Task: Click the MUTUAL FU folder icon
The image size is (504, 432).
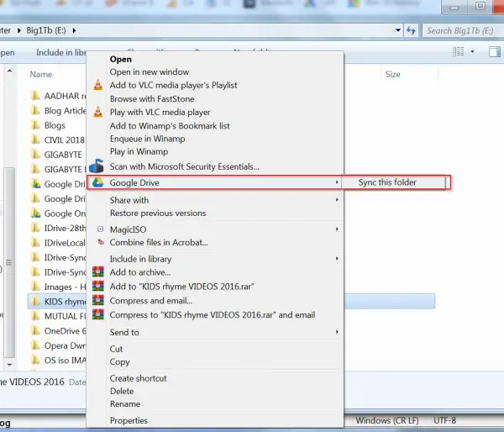Action: click(35, 316)
